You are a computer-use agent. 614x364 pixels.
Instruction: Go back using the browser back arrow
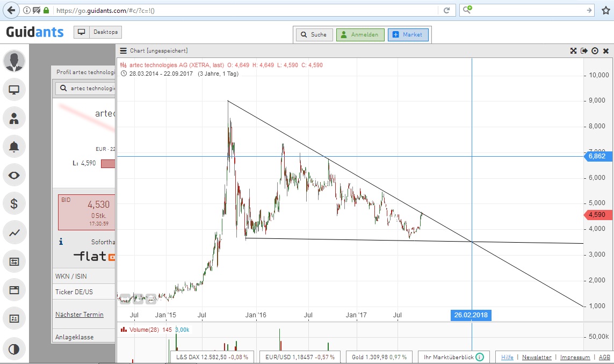pyautogui.click(x=11, y=10)
